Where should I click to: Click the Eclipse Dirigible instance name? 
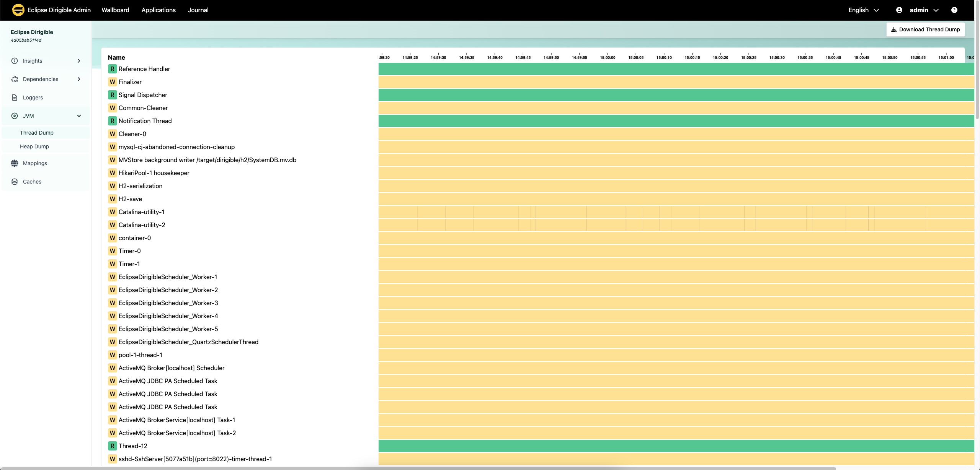tap(32, 32)
